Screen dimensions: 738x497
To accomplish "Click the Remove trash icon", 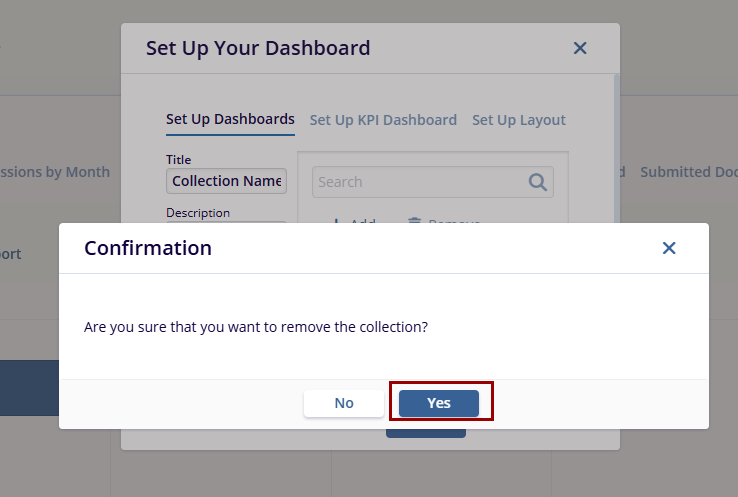I will click(414, 221).
